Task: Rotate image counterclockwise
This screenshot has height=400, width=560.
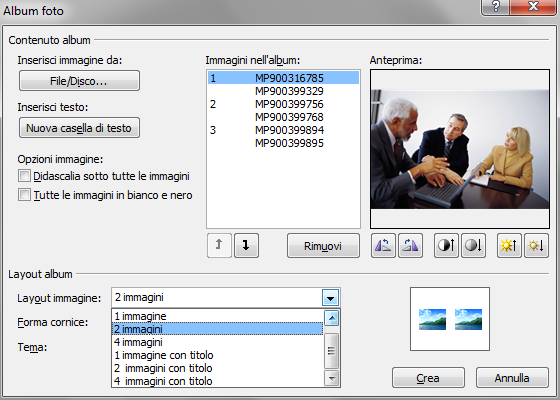Action: 383,245
